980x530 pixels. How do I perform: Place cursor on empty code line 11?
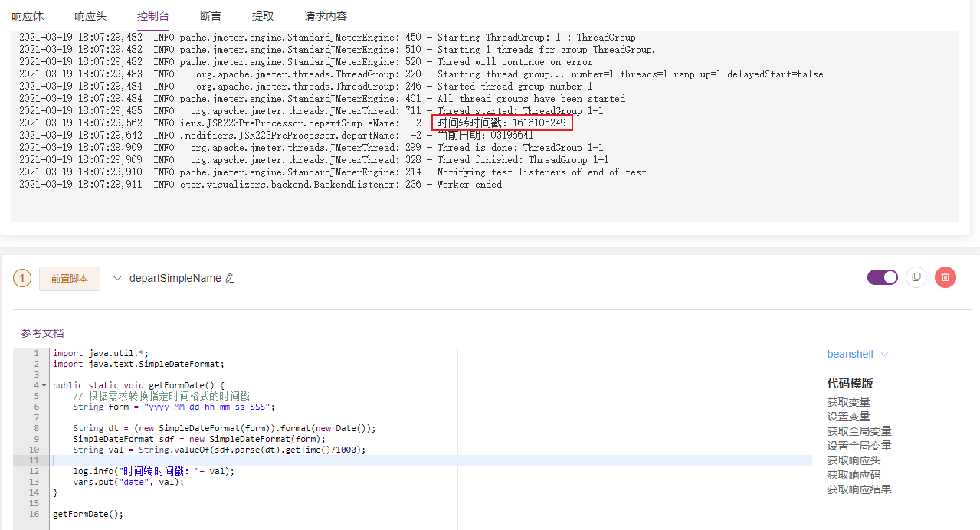(x=432, y=460)
